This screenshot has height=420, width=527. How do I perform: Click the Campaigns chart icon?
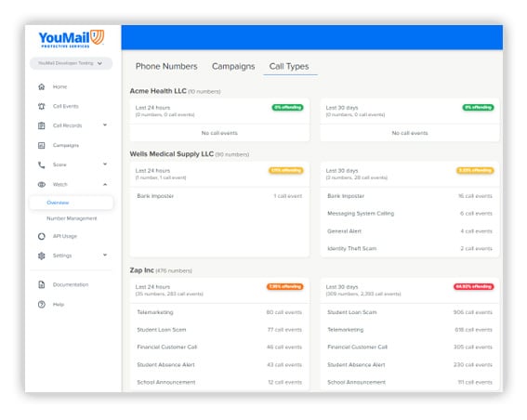point(41,145)
